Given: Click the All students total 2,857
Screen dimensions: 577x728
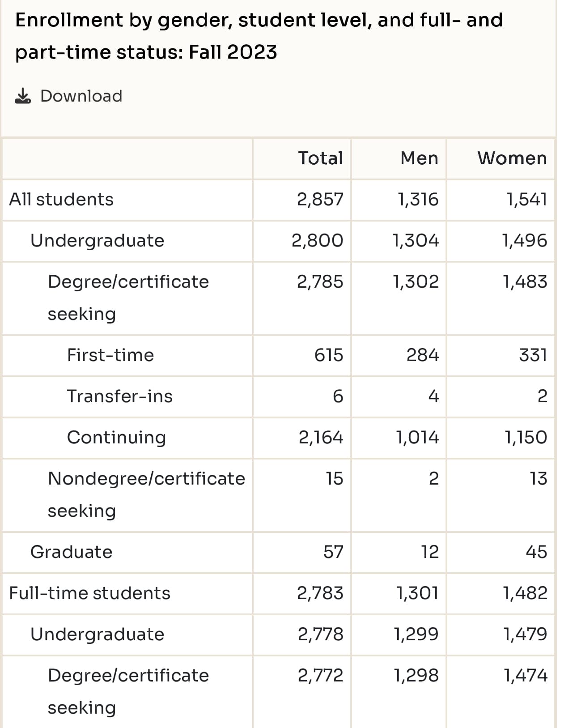Looking at the screenshot, I should [x=320, y=200].
